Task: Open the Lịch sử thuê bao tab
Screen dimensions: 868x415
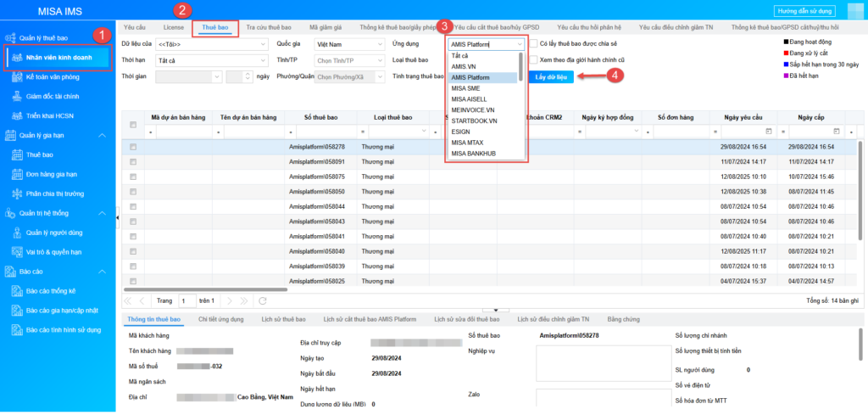Action: click(x=284, y=319)
